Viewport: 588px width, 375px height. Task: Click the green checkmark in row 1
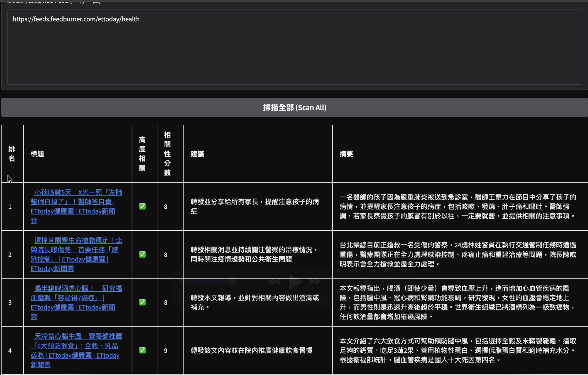click(x=142, y=206)
